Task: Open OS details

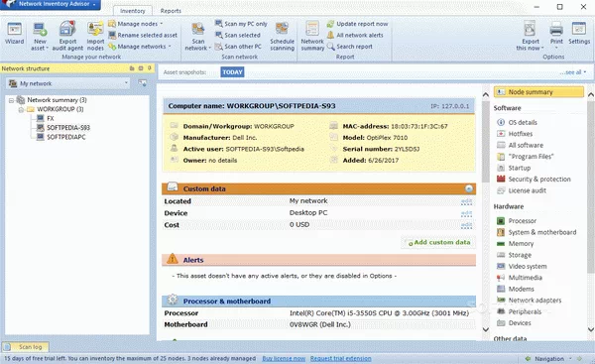Action: click(518, 122)
